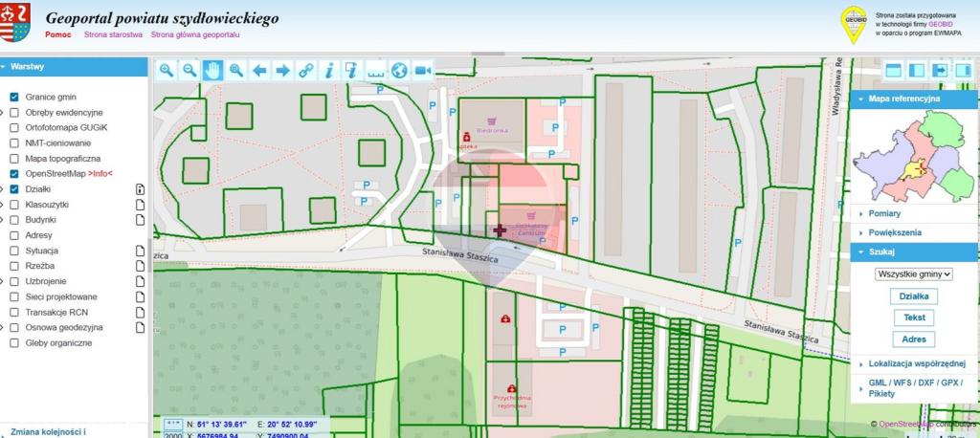Uncheck the Granice gmin layer checkbox
This screenshot has height=438, width=980.
pyautogui.click(x=13, y=97)
